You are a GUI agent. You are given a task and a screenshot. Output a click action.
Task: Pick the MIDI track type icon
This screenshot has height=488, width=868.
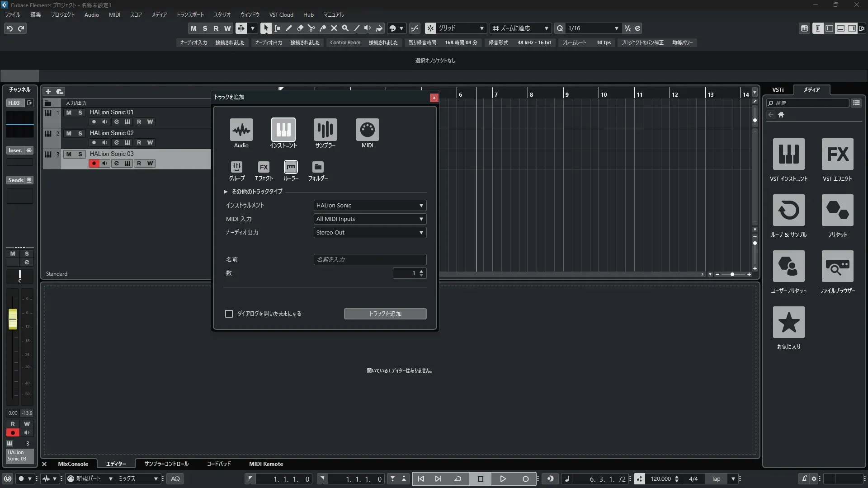(x=367, y=130)
